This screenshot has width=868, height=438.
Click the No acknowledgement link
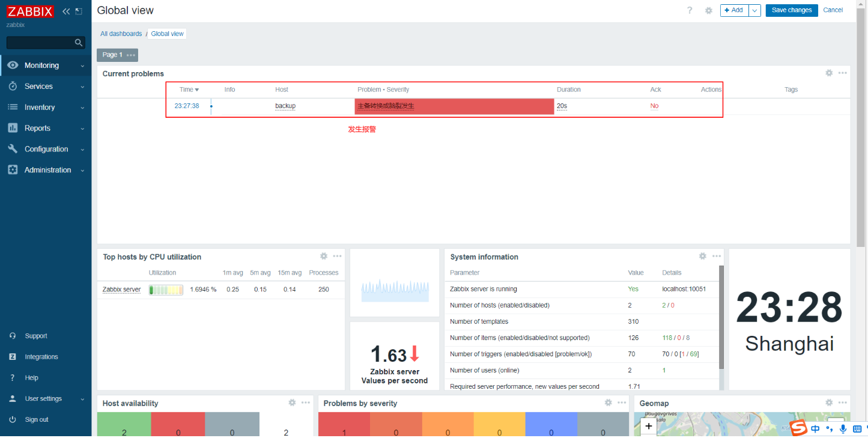coord(654,106)
